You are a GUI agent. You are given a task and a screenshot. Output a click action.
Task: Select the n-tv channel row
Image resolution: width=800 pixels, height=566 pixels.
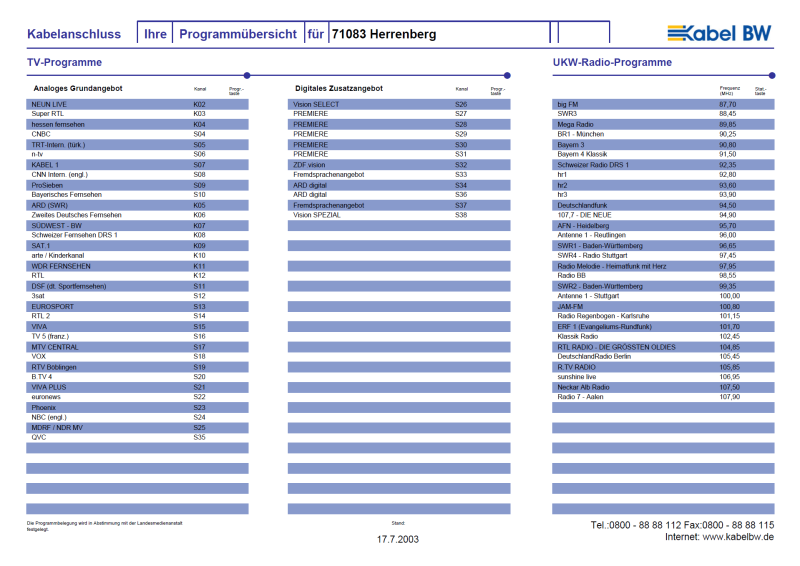(137, 154)
